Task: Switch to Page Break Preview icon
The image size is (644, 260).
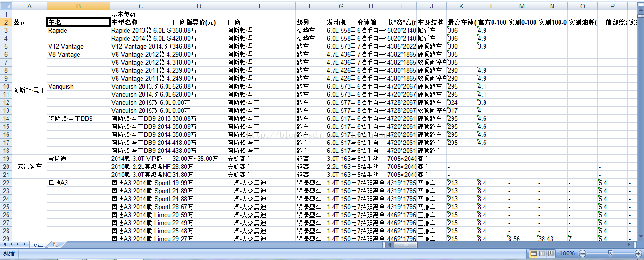Action: [551, 253]
